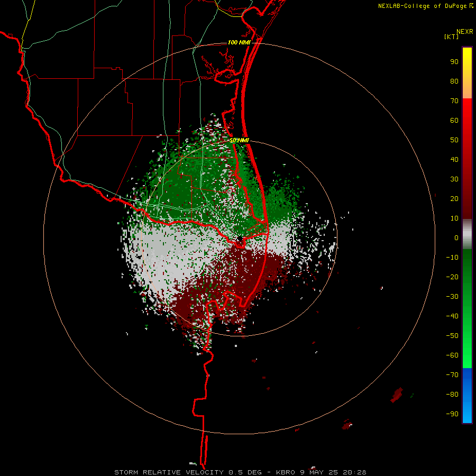476x476 pixels.
Task: Click the blue bottom segment of color bar
Action: (x=467, y=396)
